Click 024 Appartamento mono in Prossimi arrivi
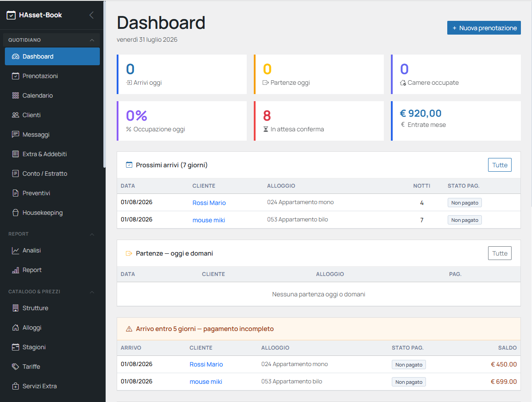 pos(300,202)
